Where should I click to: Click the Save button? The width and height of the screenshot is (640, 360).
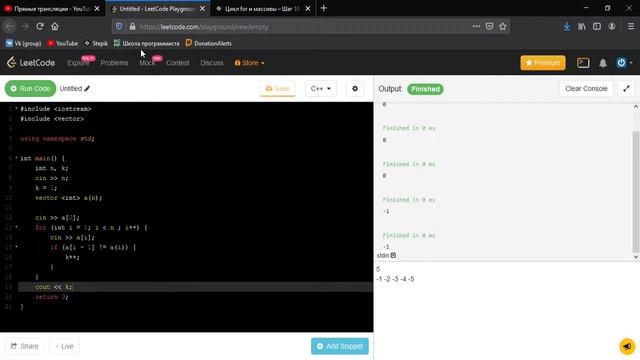click(x=278, y=89)
